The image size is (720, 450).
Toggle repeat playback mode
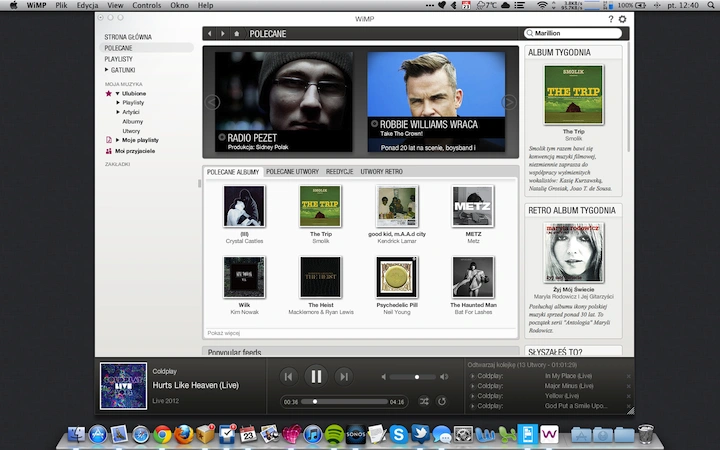441,401
